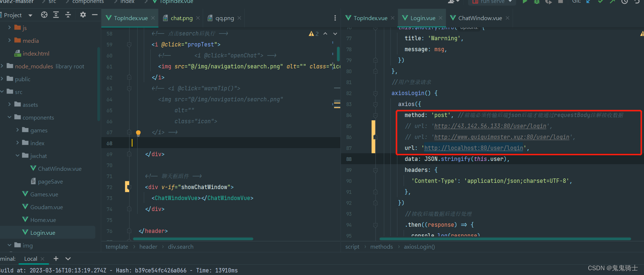Click the 43.142.56.133 URL link

(x=490, y=126)
